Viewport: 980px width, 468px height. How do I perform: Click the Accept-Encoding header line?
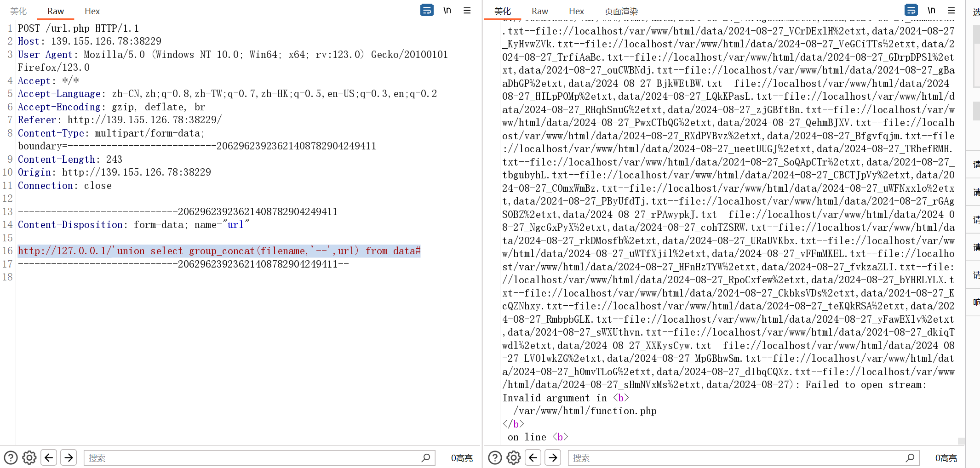112,107
